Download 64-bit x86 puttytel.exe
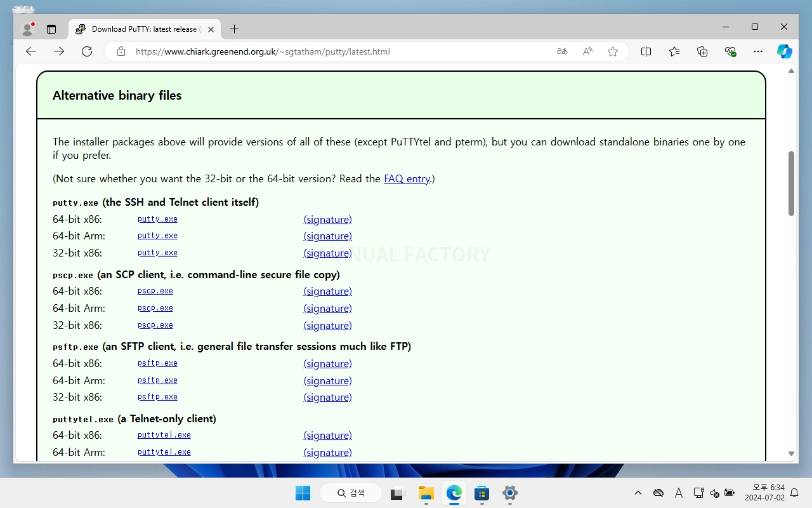The image size is (812, 508). (x=164, y=435)
